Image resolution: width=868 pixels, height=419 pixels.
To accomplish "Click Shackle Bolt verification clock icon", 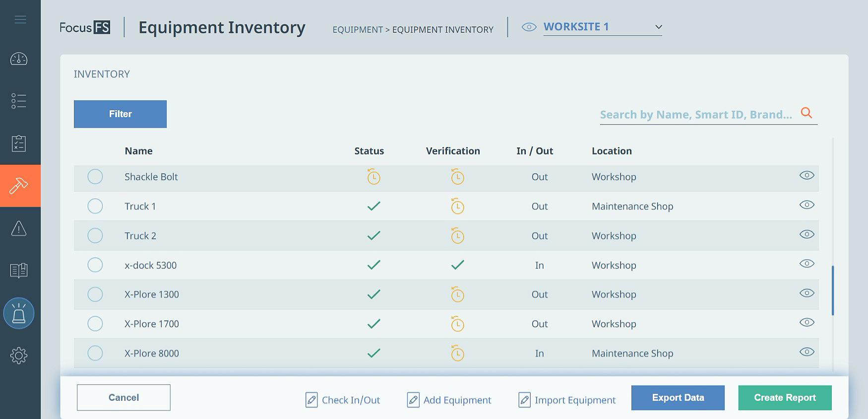I will click(x=457, y=177).
